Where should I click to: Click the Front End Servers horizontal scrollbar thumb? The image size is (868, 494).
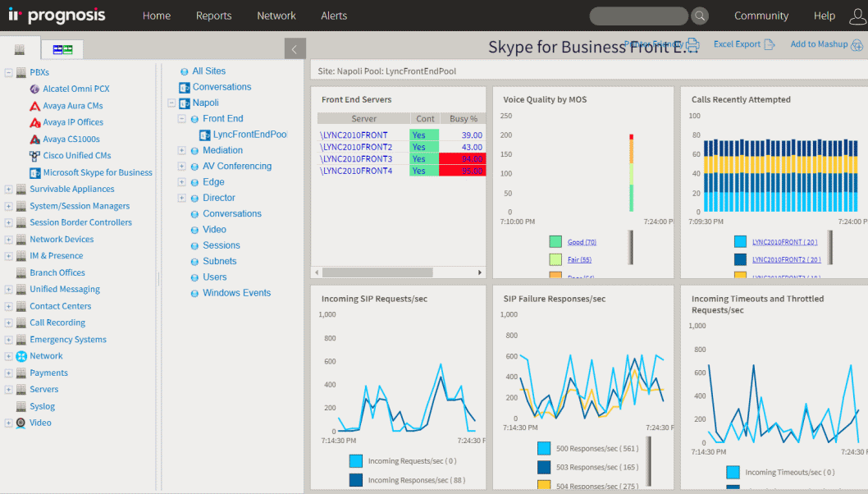point(377,272)
